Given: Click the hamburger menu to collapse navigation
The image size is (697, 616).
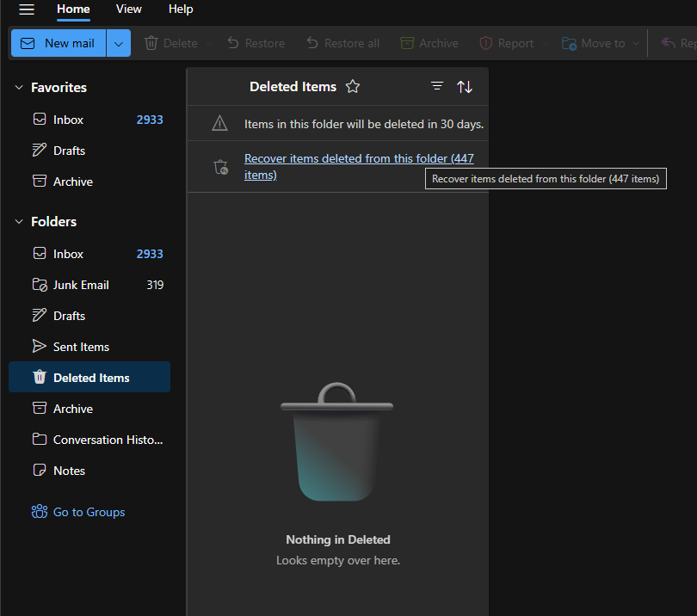Looking at the screenshot, I should (x=25, y=10).
